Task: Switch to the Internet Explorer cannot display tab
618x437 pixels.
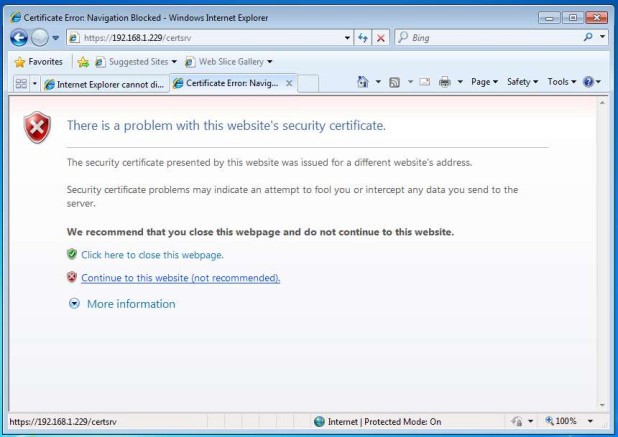Action: pos(105,84)
